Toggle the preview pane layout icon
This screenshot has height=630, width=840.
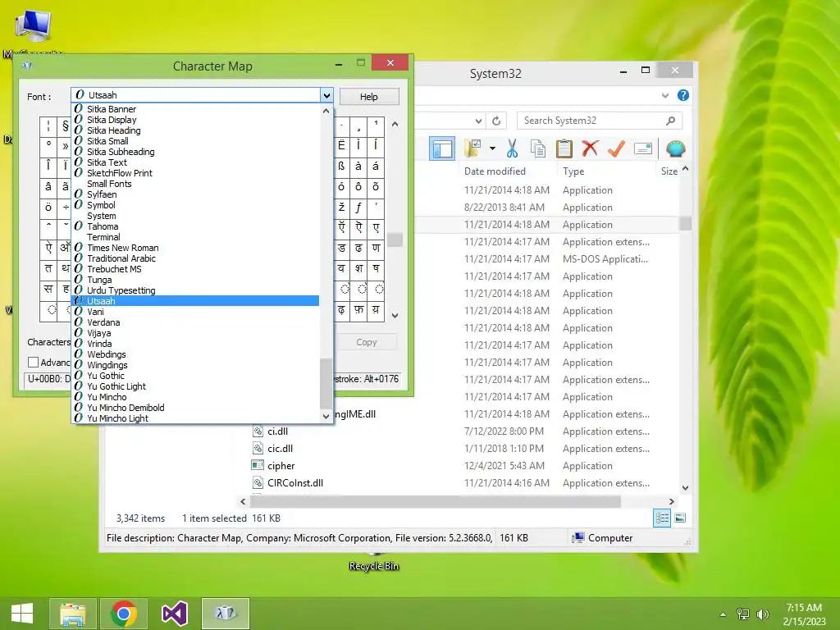coord(442,148)
